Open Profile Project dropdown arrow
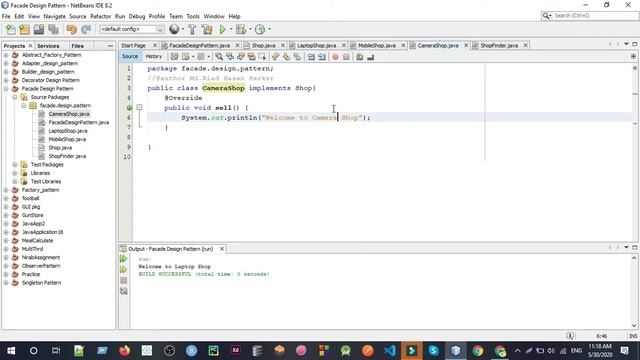The height and width of the screenshot is (360, 640). [x=269, y=29]
